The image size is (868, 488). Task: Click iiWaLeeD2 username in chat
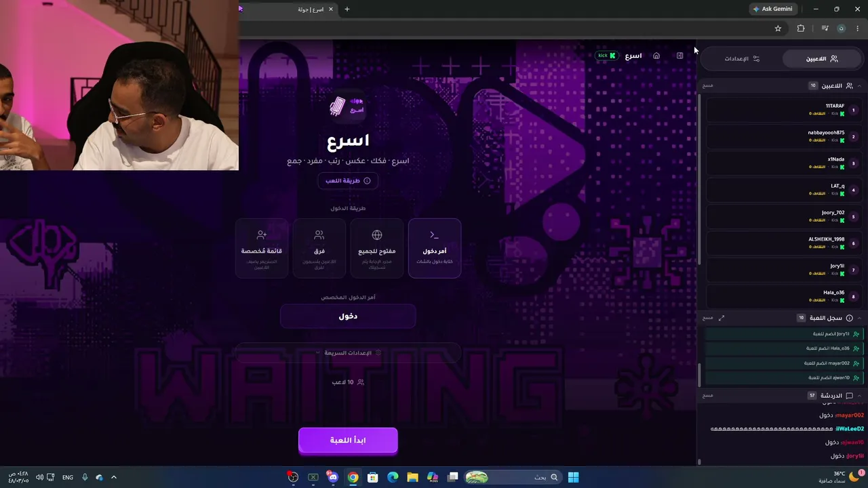tap(850, 429)
